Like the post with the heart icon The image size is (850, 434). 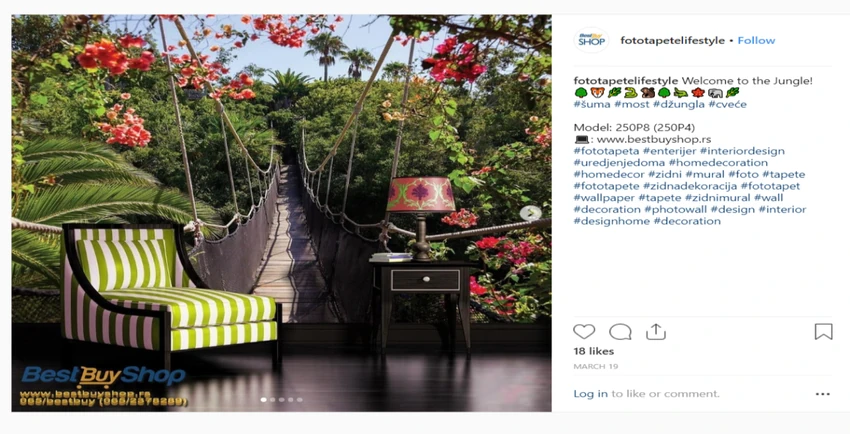584,332
